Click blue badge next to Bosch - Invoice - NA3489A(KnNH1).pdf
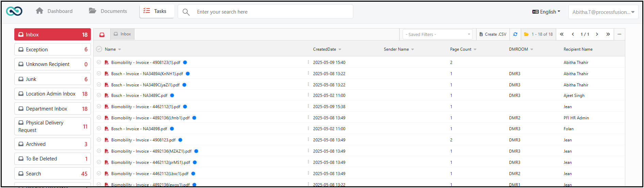The height and width of the screenshot is (188, 644). 188,74
